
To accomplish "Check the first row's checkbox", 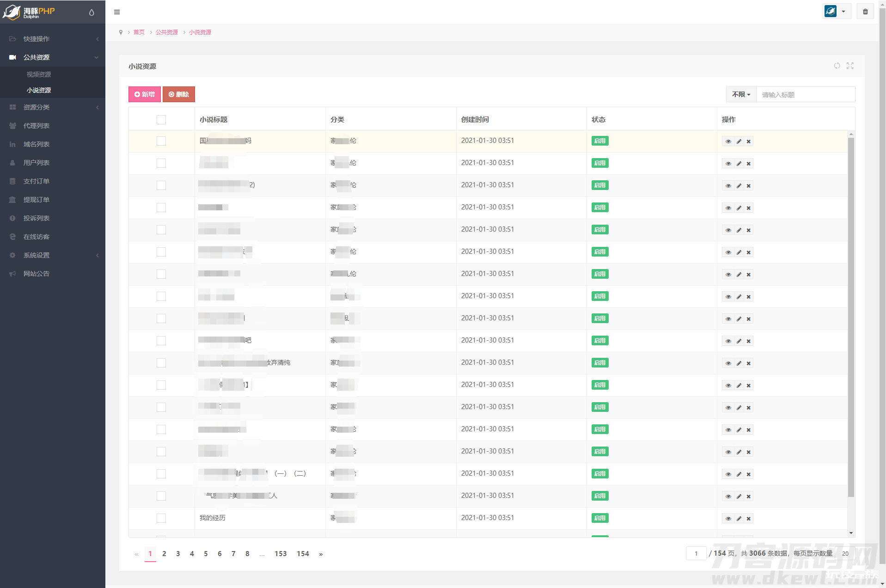I will coord(161,141).
